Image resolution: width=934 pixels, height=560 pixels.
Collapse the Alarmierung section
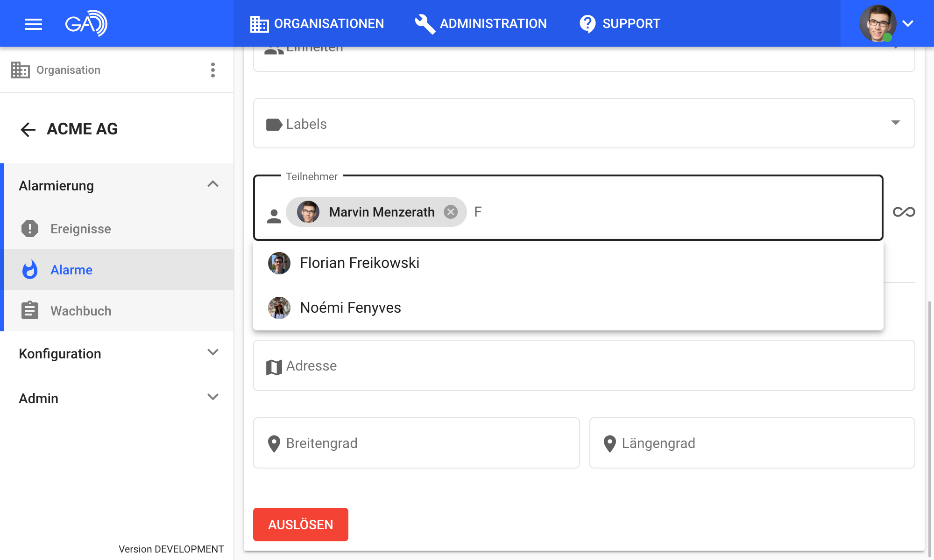click(x=212, y=185)
